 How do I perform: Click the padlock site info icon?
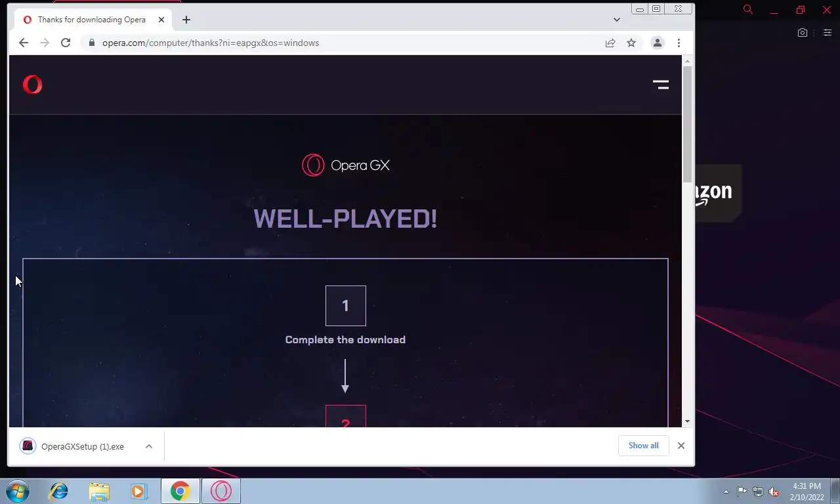92,43
